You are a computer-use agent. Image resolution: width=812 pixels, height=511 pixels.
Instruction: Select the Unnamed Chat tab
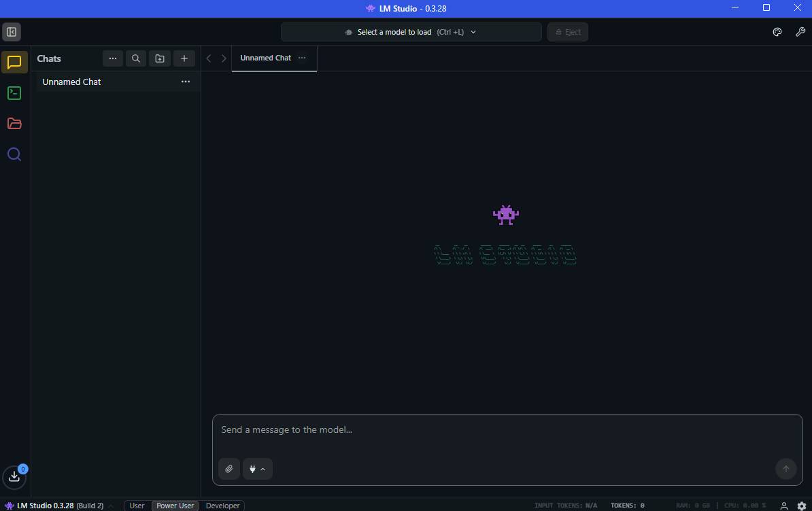click(x=265, y=58)
